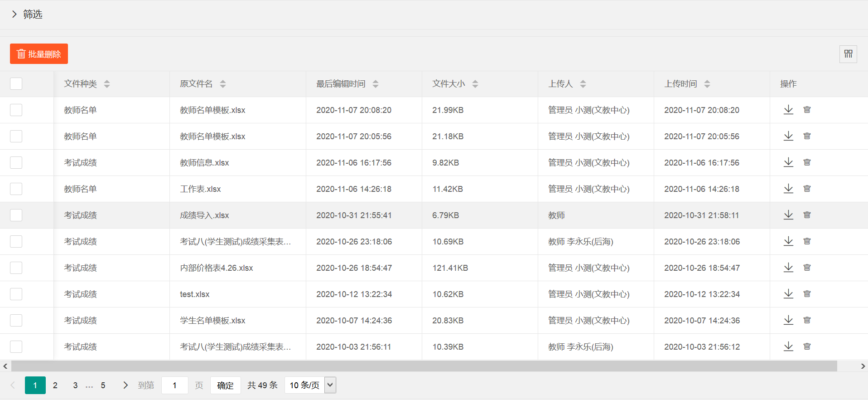This screenshot has height=400, width=868.
Task: Go to page 2
Action: click(x=55, y=385)
